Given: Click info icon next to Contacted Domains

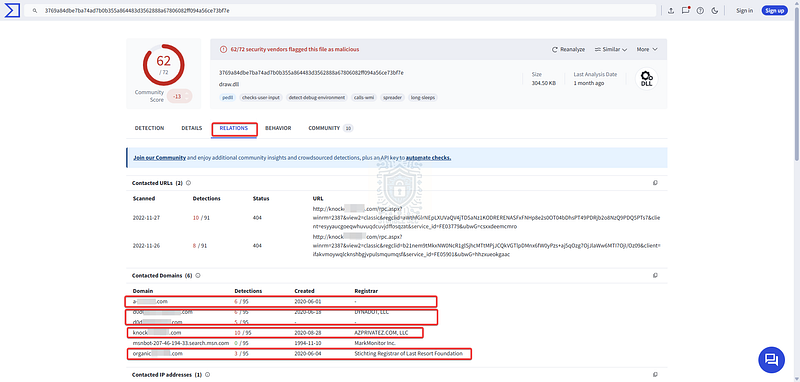Looking at the screenshot, I should [x=198, y=275].
